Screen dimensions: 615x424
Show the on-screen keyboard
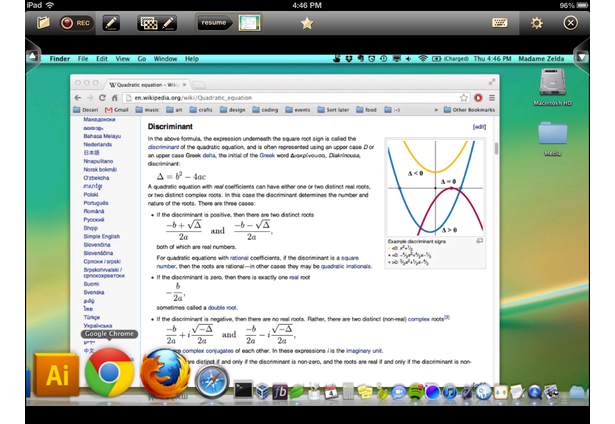500,23
